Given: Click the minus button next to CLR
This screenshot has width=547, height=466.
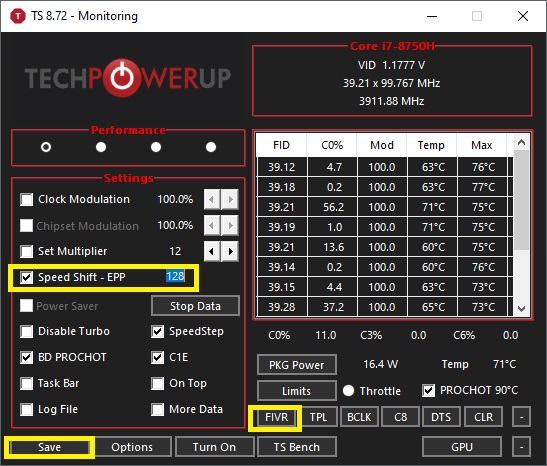Looking at the screenshot, I should (x=522, y=417).
